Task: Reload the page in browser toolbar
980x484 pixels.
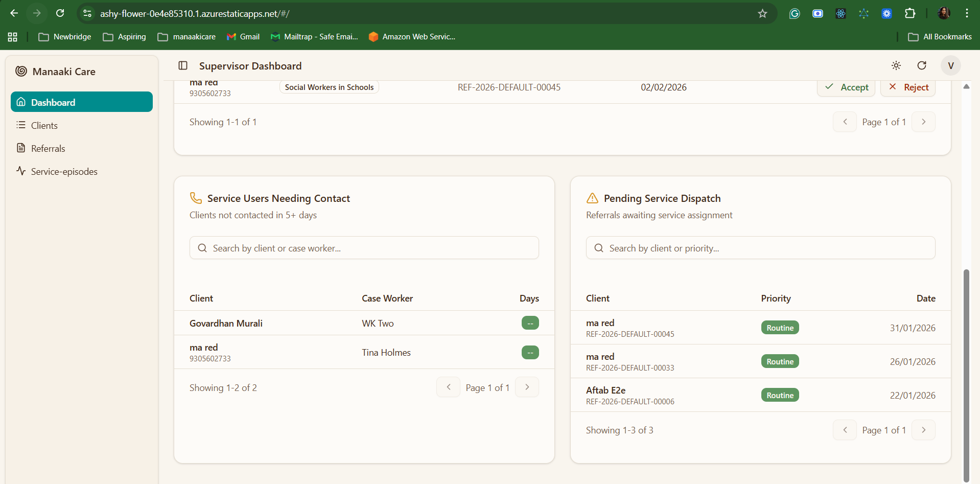Action: [x=60, y=14]
